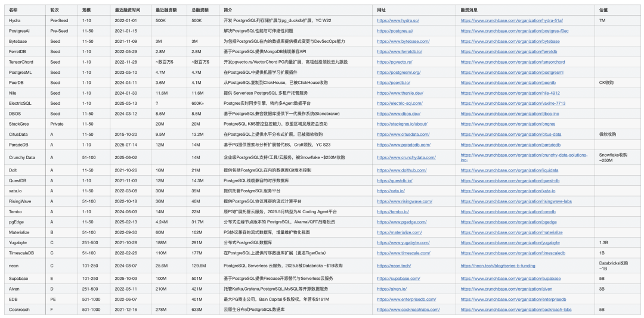The height and width of the screenshot is (318, 644).
Task: Click the 估值 column header
Action: (617, 10)
